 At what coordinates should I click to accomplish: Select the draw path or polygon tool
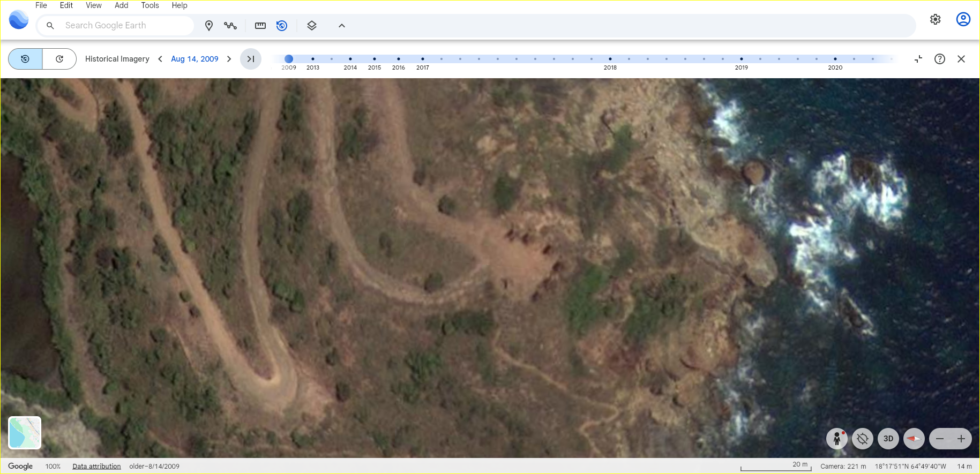pos(230,26)
